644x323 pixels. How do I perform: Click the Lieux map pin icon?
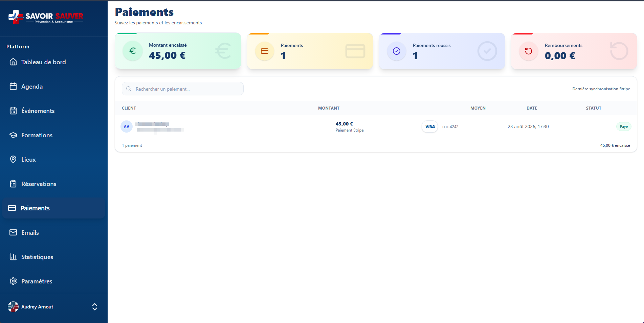(x=13, y=159)
